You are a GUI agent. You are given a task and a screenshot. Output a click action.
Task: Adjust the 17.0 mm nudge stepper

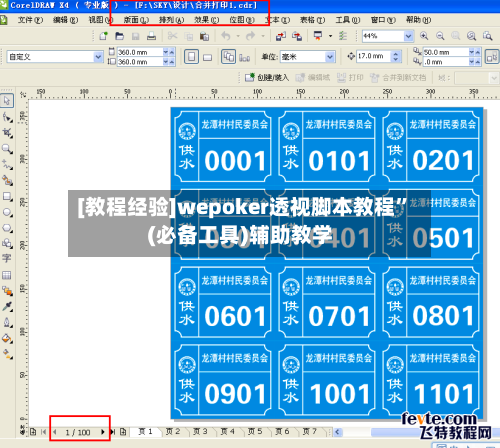point(396,56)
